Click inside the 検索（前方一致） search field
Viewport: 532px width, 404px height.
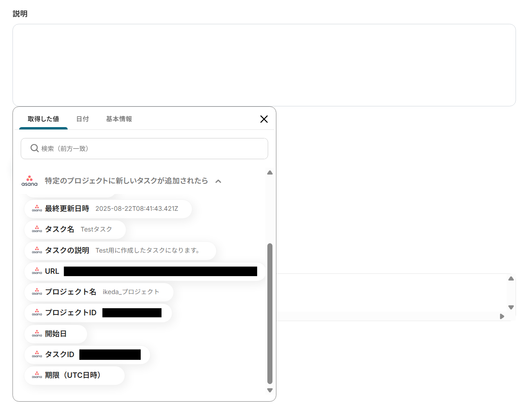(145, 149)
